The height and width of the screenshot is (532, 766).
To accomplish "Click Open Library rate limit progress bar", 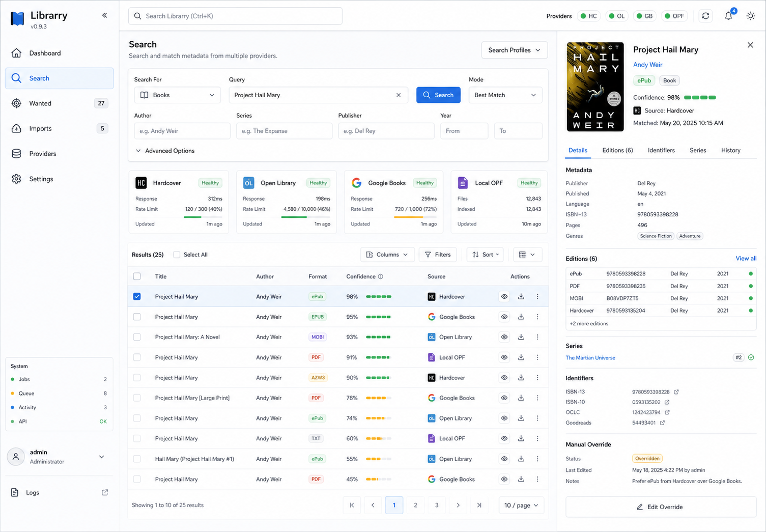I will [x=305, y=217].
